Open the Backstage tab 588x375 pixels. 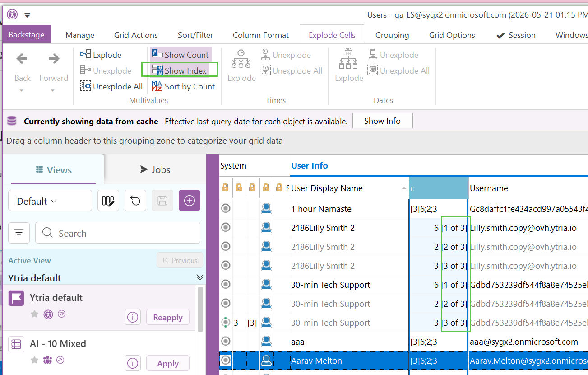pyautogui.click(x=27, y=34)
